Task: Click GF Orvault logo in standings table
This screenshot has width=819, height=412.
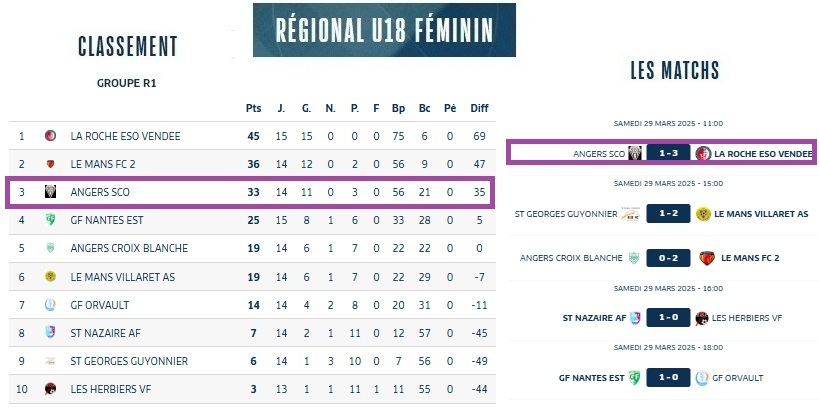Action: click(50, 304)
